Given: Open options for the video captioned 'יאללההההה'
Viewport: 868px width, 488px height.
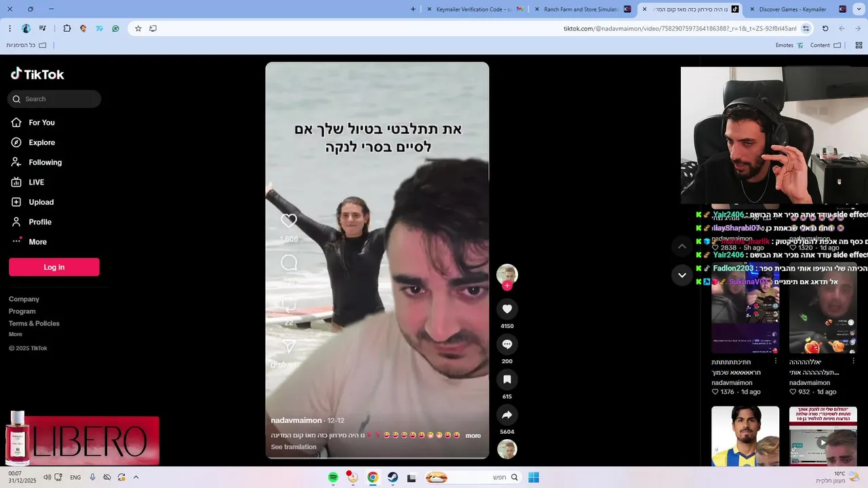Looking at the screenshot, I should (853, 361).
